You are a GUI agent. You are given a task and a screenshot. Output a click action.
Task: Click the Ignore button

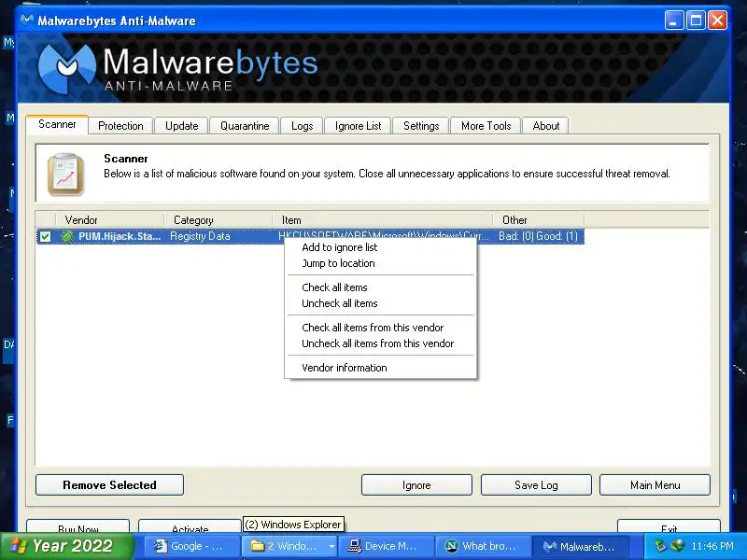[x=416, y=484]
